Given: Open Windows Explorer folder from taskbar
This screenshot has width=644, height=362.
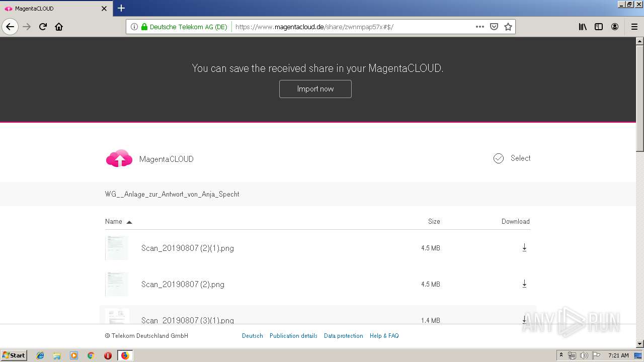Looking at the screenshot, I should coord(57,355).
